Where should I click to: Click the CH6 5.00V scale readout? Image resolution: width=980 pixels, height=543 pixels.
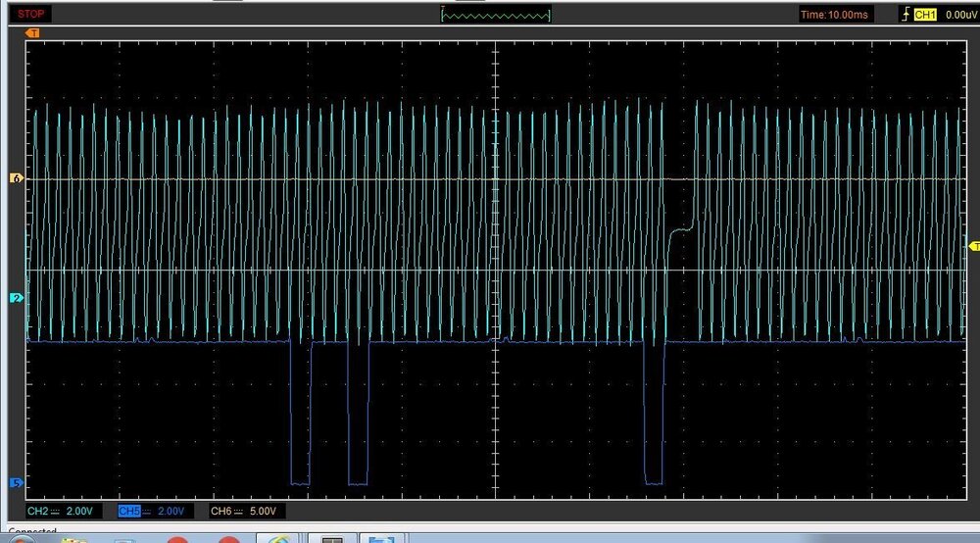pyautogui.click(x=264, y=512)
